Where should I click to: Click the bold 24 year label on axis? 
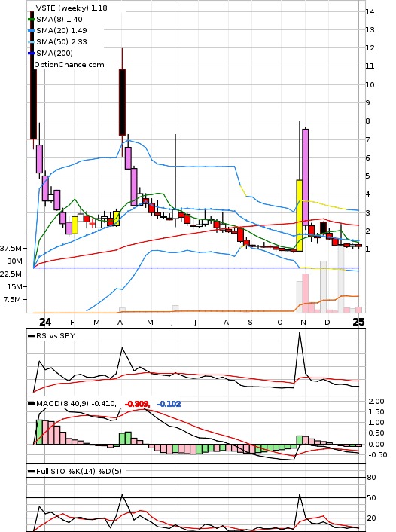point(45,322)
